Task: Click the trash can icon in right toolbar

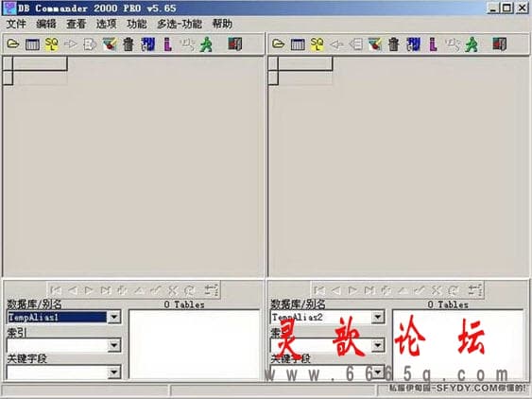Action: pos(394,44)
